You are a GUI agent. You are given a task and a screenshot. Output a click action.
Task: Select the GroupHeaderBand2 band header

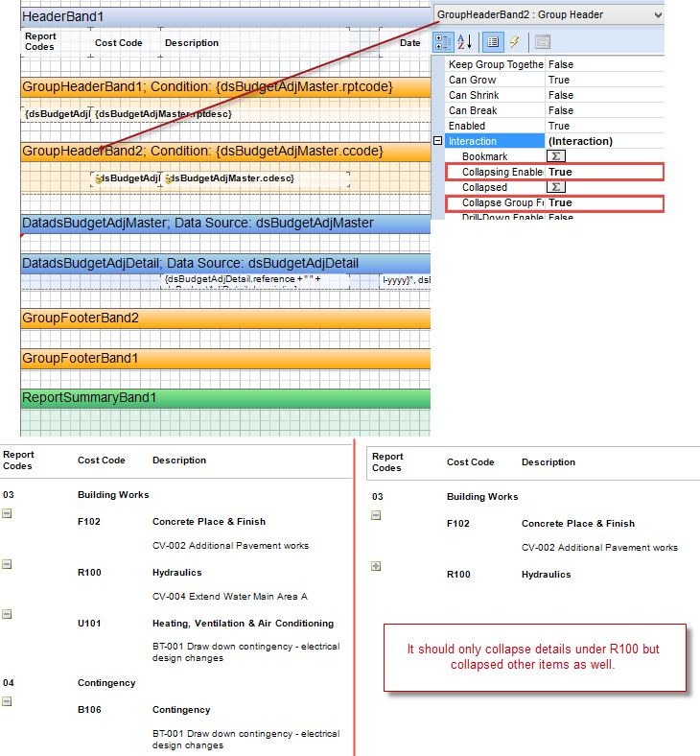225,152
